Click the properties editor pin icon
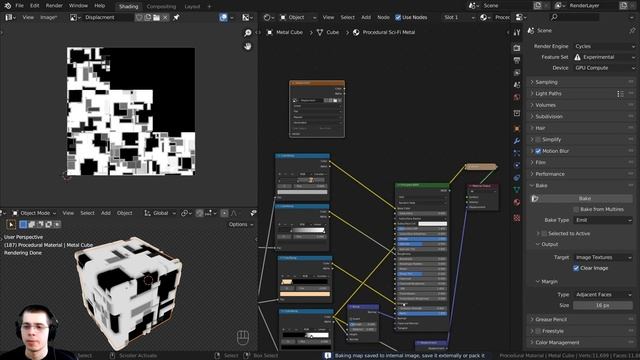 (632, 31)
